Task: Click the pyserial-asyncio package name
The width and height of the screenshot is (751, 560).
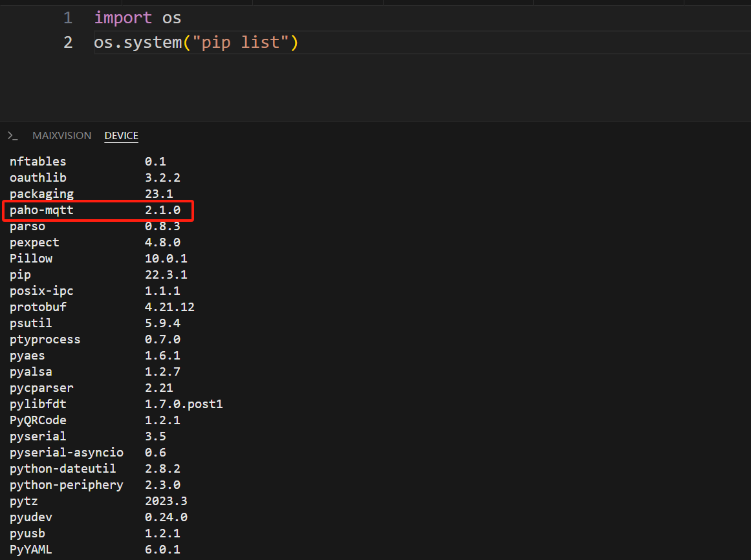Action: (66, 453)
